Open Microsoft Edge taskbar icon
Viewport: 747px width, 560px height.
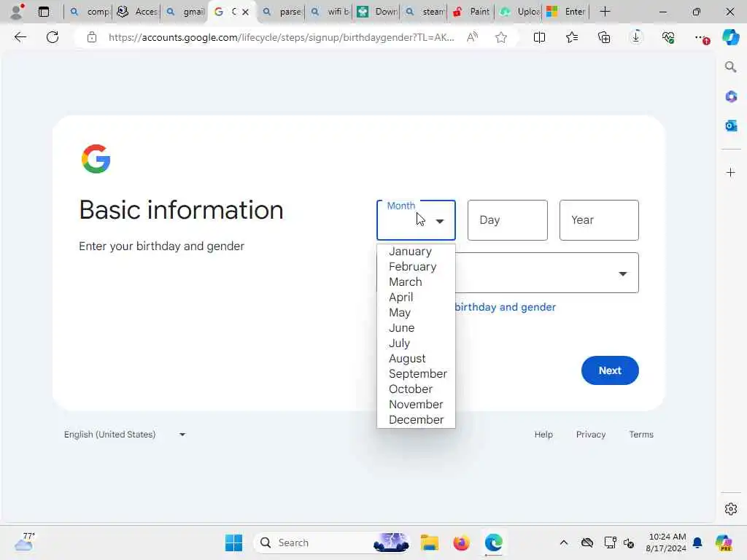tap(494, 542)
